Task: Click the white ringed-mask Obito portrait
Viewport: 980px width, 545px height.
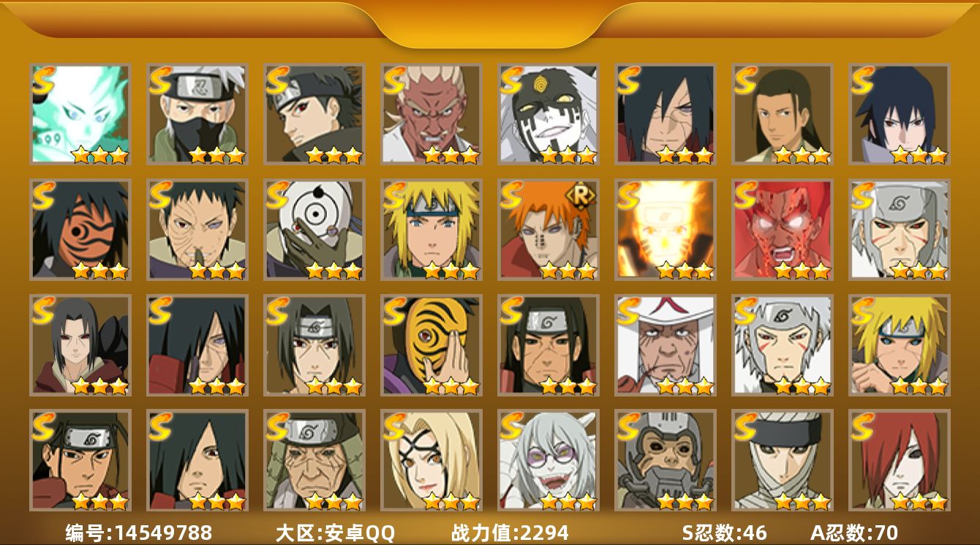Action: tap(314, 230)
